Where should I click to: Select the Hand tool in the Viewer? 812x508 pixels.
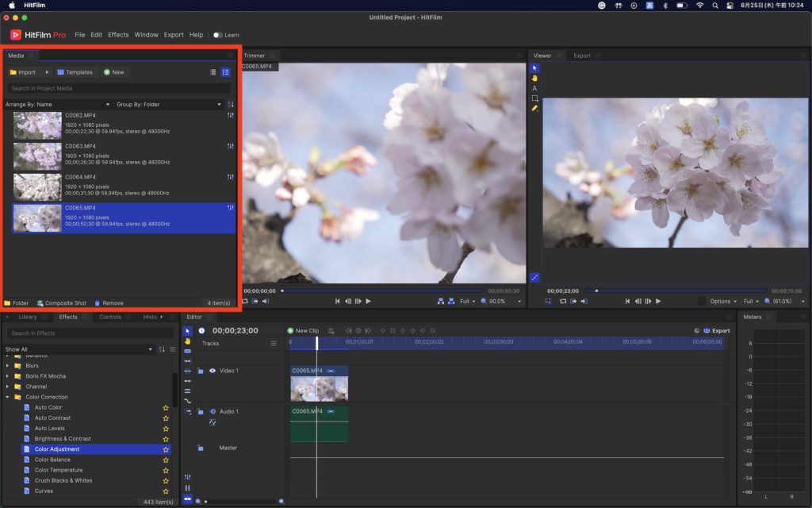pos(534,78)
